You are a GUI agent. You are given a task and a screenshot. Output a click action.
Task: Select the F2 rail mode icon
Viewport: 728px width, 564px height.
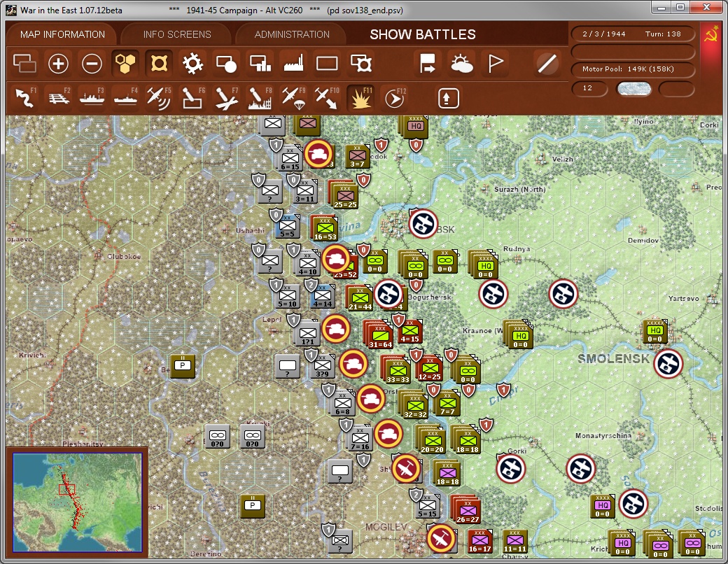tap(59, 98)
